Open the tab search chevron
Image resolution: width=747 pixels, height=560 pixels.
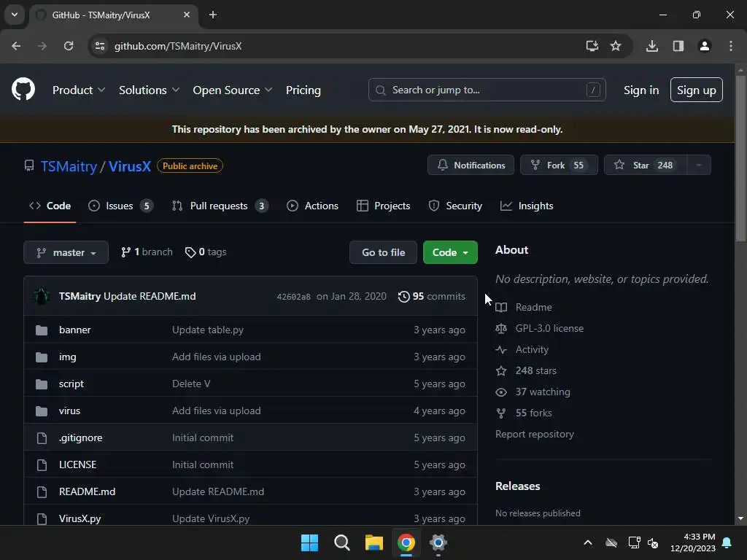point(15,15)
